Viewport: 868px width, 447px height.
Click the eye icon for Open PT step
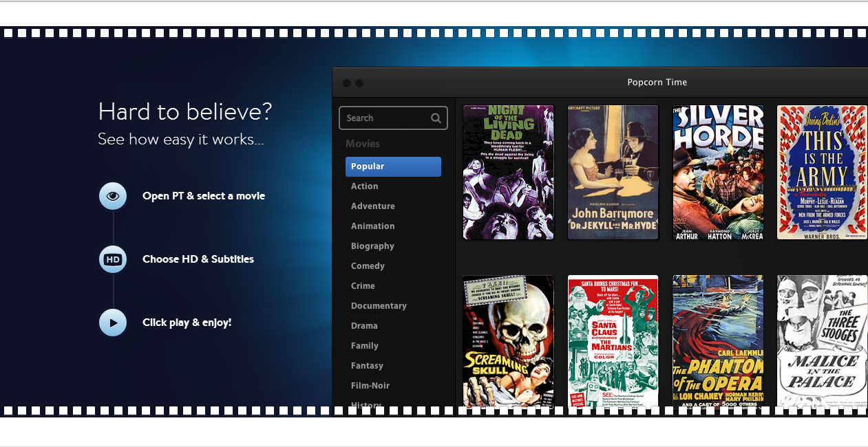point(113,196)
